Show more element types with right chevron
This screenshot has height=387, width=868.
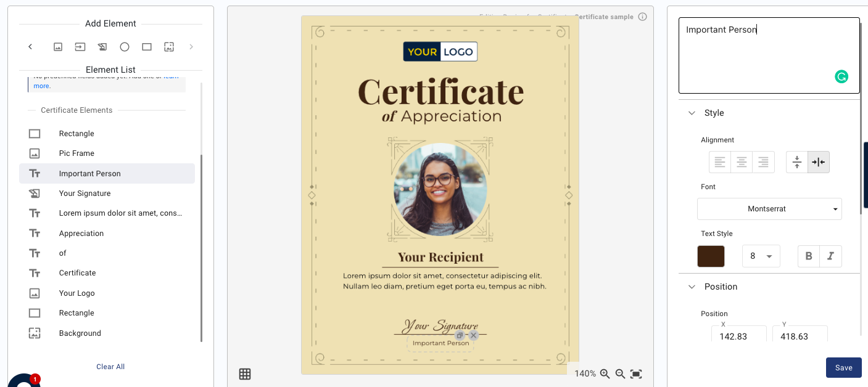191,47
